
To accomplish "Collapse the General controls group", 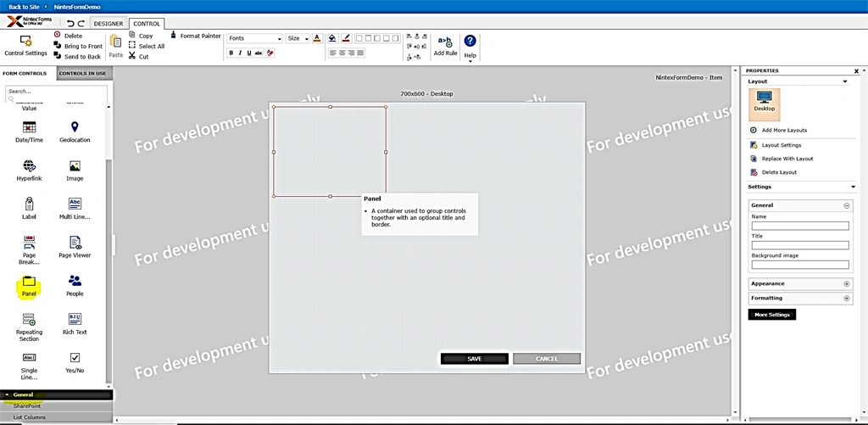I will pyautogui.click(x=56, y=394).
